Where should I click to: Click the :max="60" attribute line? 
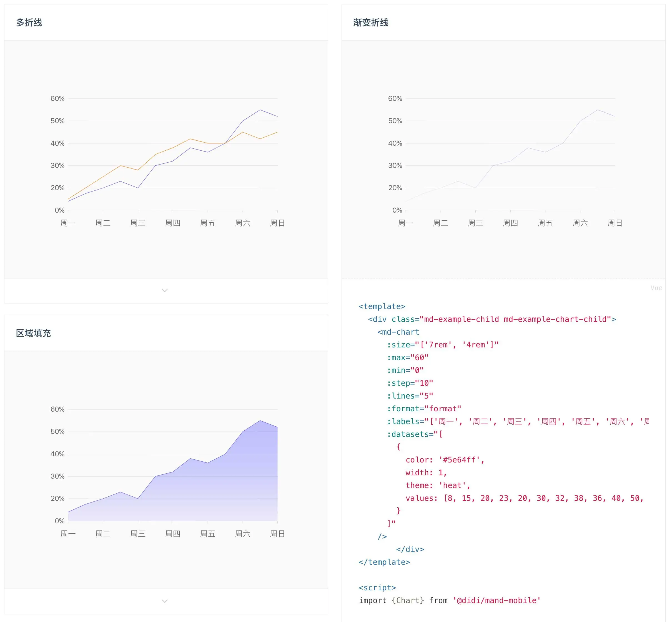point(407,357)
